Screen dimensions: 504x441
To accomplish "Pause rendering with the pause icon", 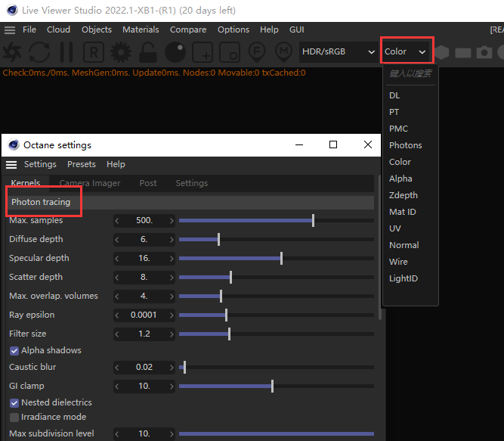I will [x=66, y=51].
